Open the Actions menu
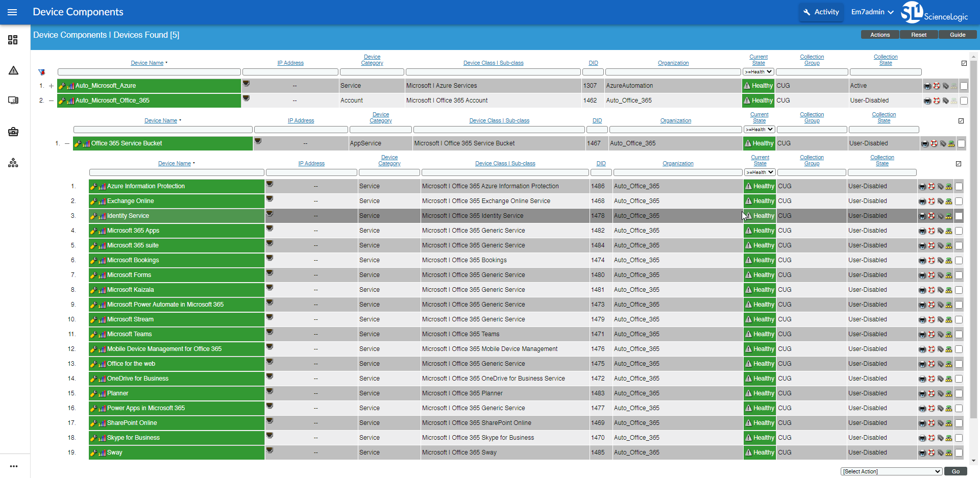Image resolution: width=980 pixels, height=478 pixels. 880,35
